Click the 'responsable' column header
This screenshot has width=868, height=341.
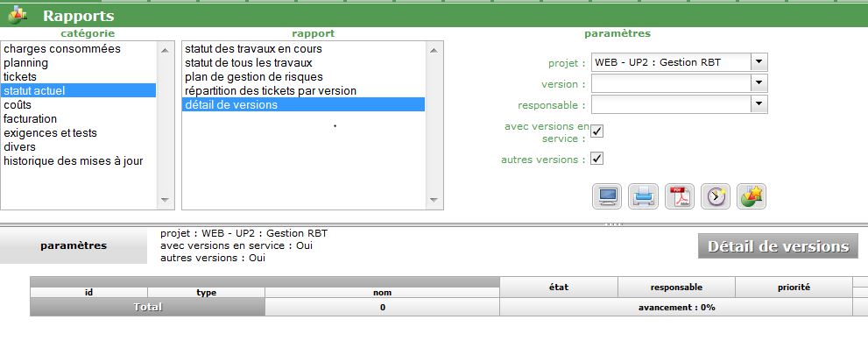coord(676,288)
